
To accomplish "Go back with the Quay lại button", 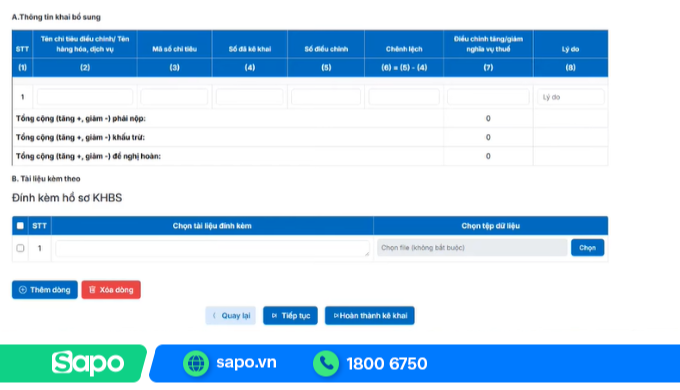I will click(230, 315).
